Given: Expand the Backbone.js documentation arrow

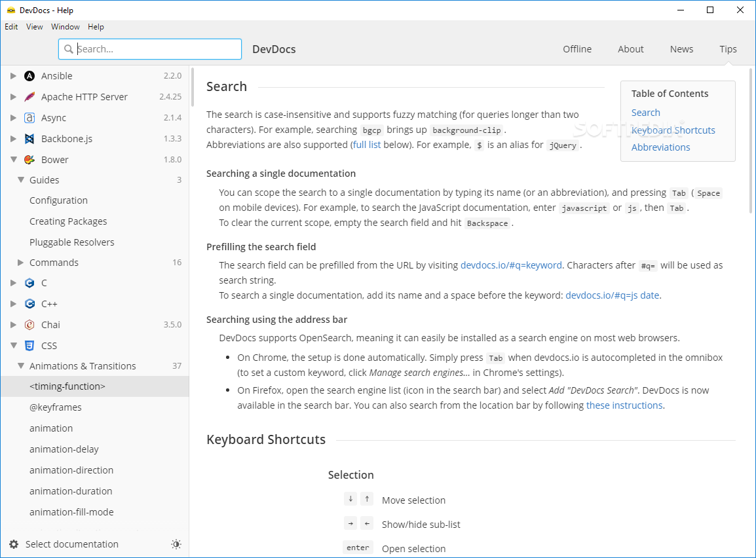Looking at the screenshot, I should pyautogui.click(x=14, y=139).
